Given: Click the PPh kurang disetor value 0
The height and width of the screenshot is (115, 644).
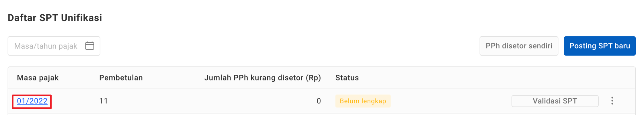Looking at the screenshot, I should tap(319, 101).
